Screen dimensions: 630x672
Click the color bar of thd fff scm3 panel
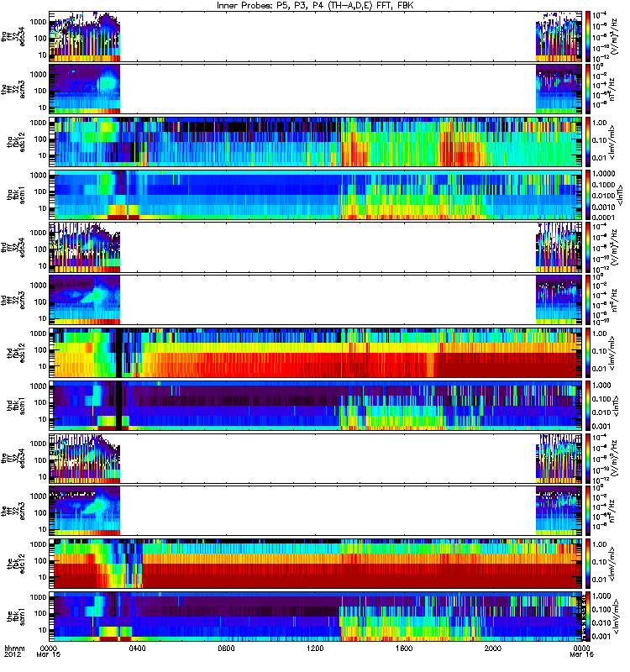point(588,300)
